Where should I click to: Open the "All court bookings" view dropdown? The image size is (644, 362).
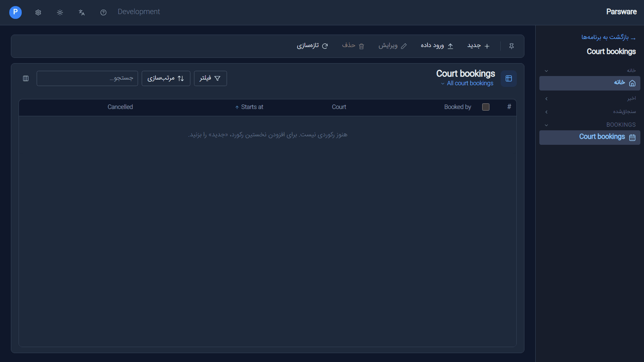[467, 83]
